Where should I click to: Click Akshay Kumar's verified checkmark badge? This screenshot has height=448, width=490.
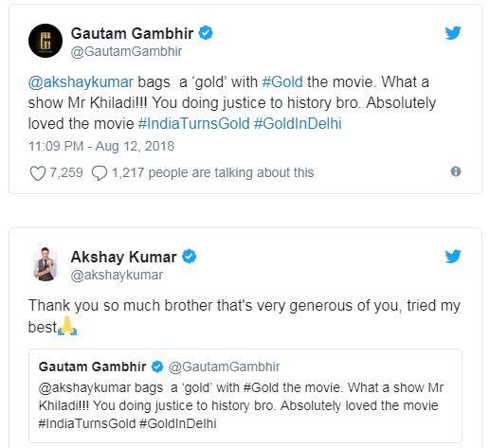pos(189,256)
